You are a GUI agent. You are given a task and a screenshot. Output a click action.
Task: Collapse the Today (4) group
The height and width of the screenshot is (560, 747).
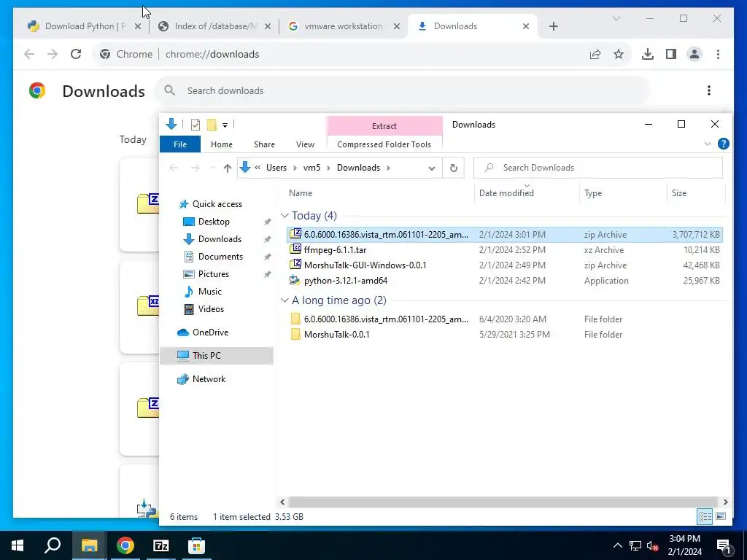coord(285,216)
